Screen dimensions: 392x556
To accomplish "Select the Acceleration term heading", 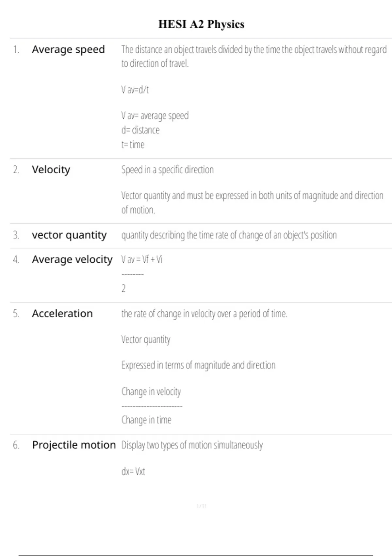I will [62, 314].
